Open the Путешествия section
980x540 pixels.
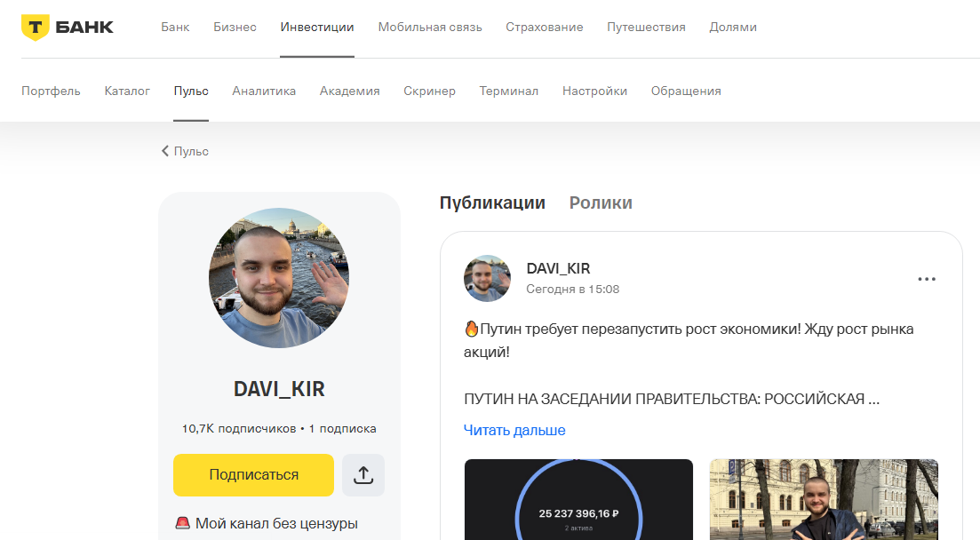646,27
